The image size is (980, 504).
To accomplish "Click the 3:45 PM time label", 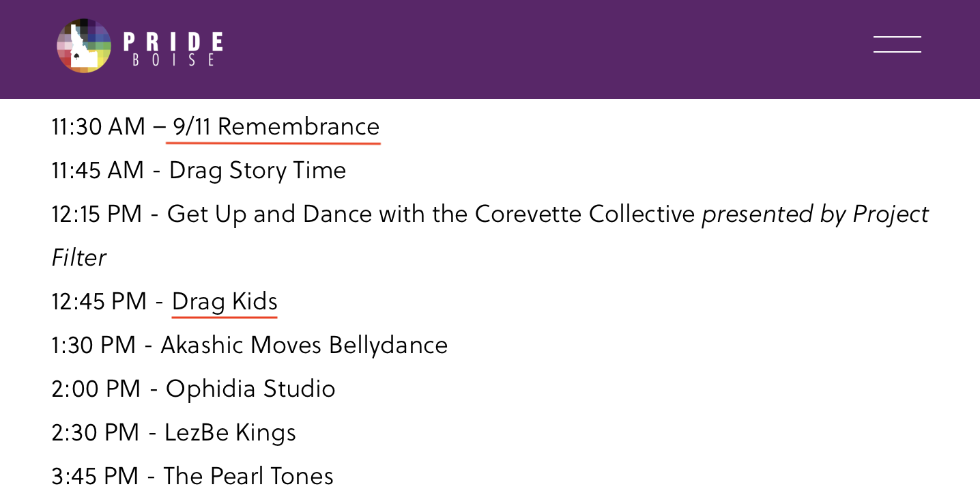I will pos(95,476).
